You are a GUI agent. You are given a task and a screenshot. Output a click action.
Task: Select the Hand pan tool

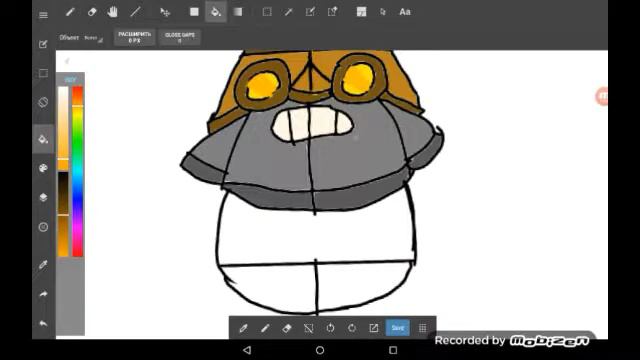[113, 12]
